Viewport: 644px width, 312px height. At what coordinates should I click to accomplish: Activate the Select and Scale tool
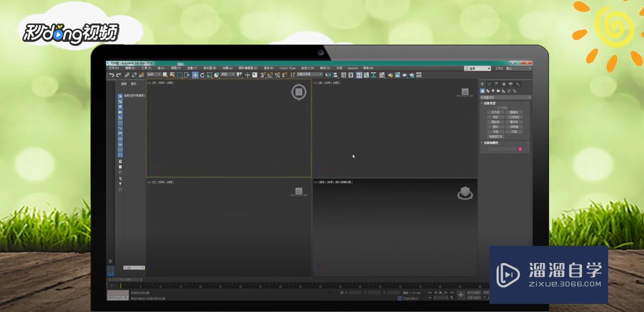point(209,75)
